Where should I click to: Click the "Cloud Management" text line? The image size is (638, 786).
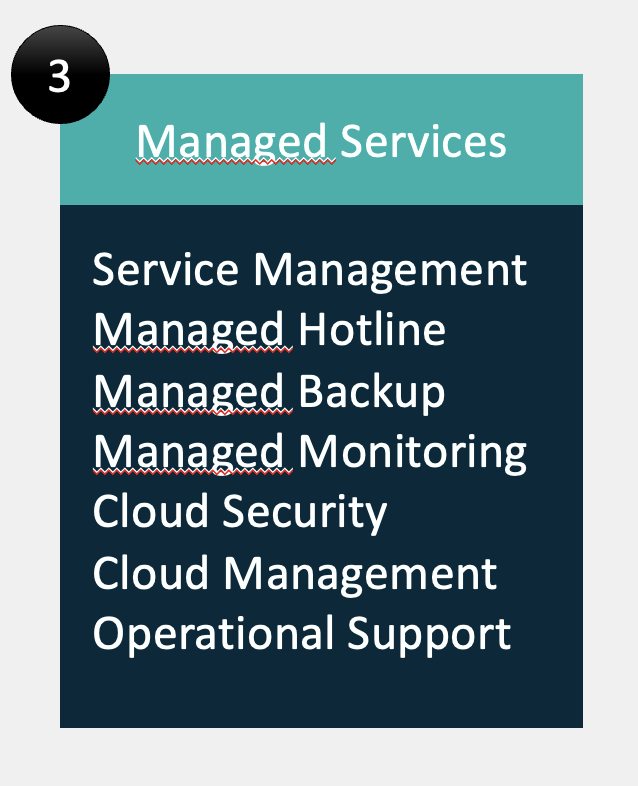coord(294,574)
